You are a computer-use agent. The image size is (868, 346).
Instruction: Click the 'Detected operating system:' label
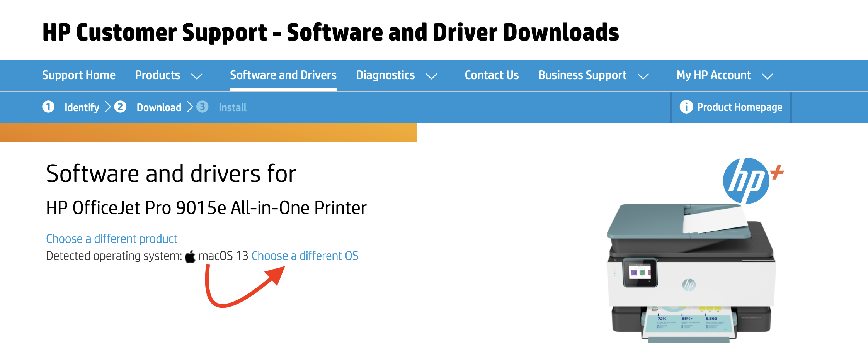[114, 256]
